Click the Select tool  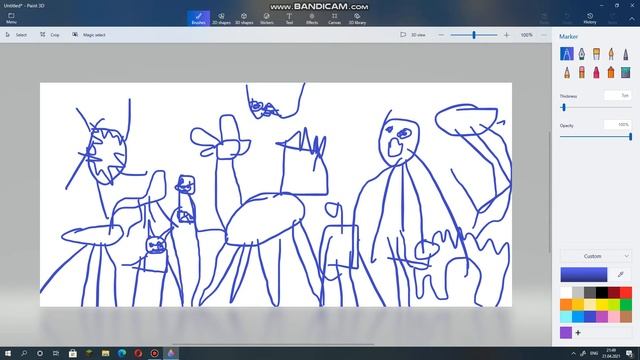pos(16,35)
